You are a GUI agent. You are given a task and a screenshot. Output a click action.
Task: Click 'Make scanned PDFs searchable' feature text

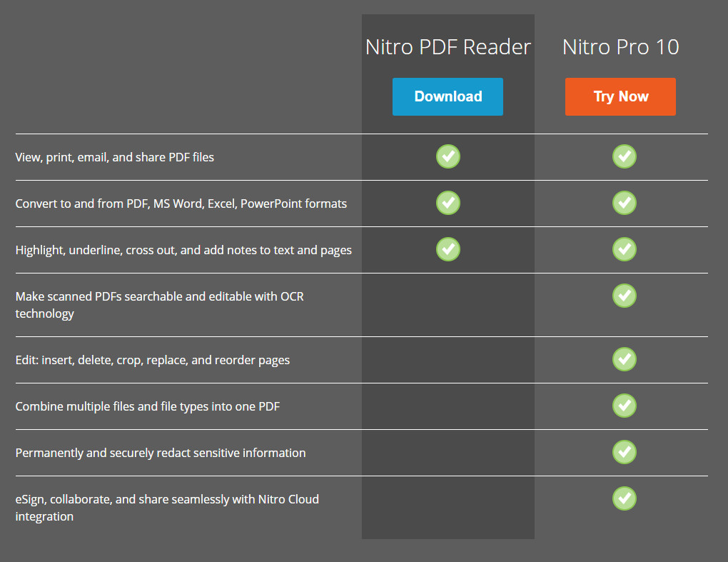pos(159,305)
